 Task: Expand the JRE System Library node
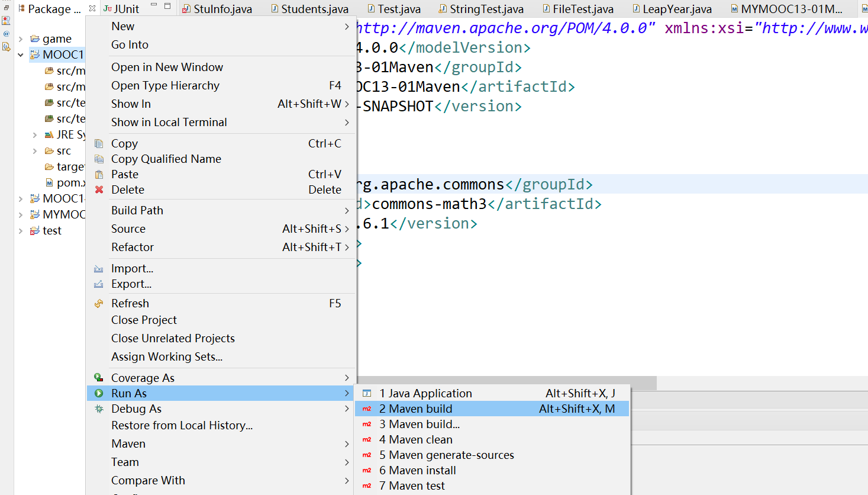[x=35, y=135]
